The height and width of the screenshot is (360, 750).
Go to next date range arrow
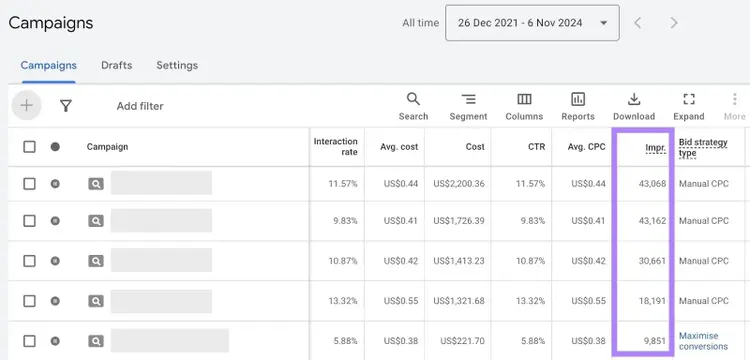click(673, 22)
